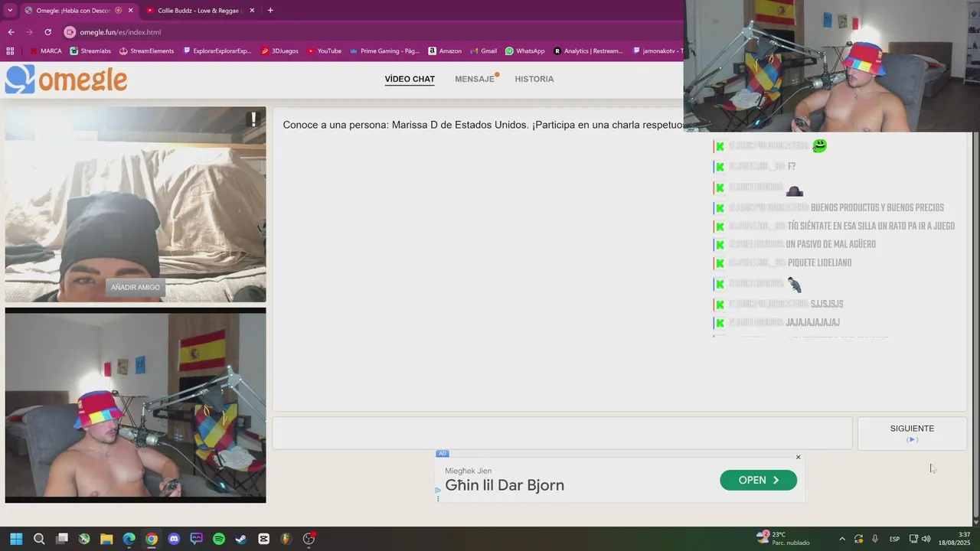
Task: Click the OPEN button on the ad
Action: click(758, 480)
